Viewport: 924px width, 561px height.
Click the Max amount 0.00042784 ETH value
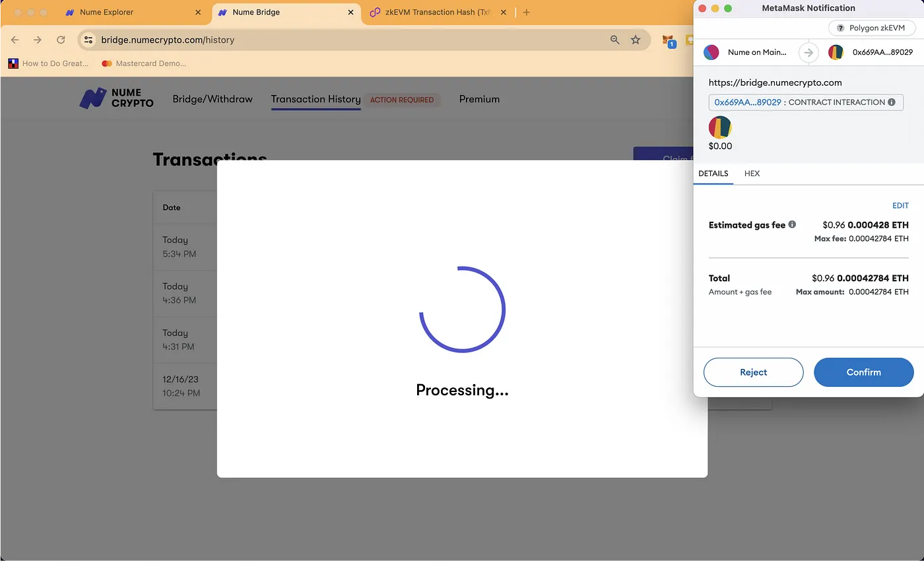(878, 292)
